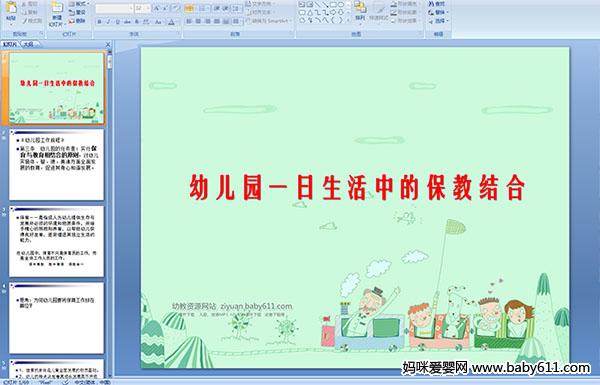Apply bulleted list formatting

click(x=189, y=8)
